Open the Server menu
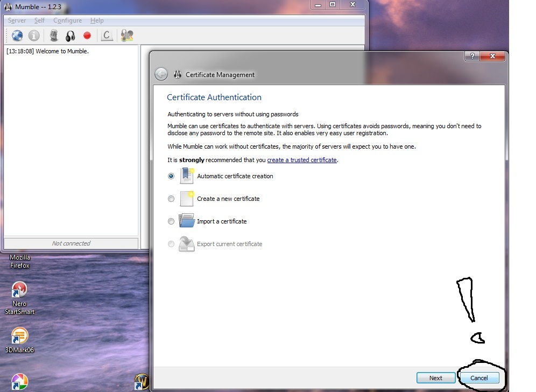Viewport: 536px width, 392px height. (17, 20)
